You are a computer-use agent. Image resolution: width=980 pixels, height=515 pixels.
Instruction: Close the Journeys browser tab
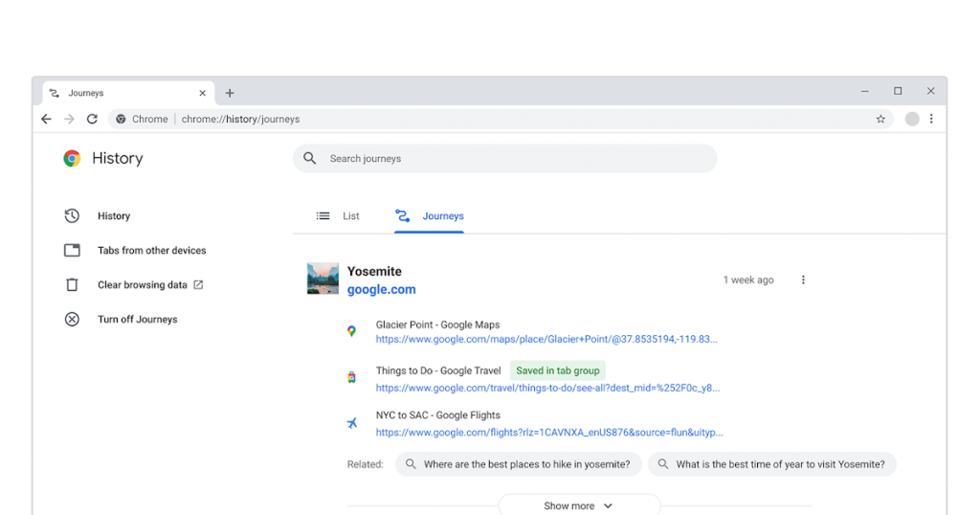click(202, 94)
